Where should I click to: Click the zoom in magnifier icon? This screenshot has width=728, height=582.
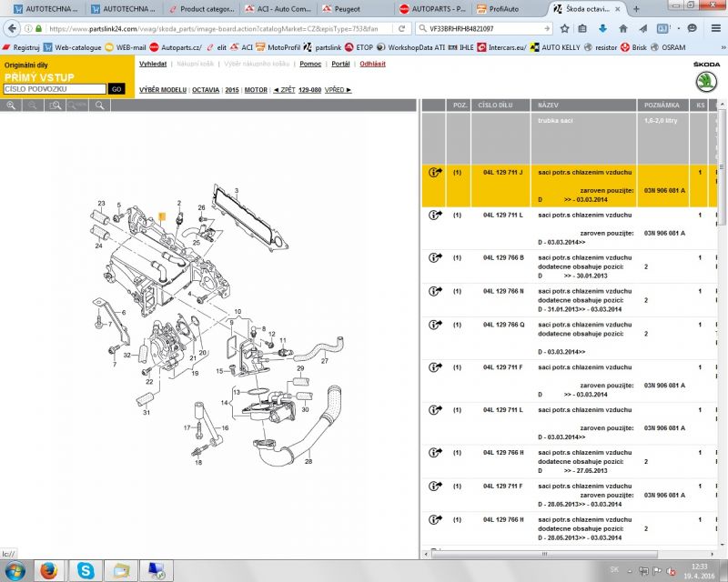pyautogui.click(x=11, y=105)
